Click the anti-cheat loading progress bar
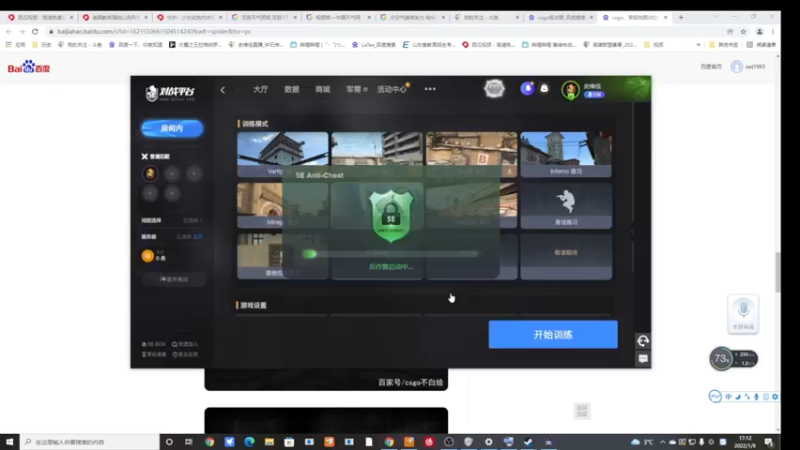This screenshot has width=800, height=450. (391, 254)
